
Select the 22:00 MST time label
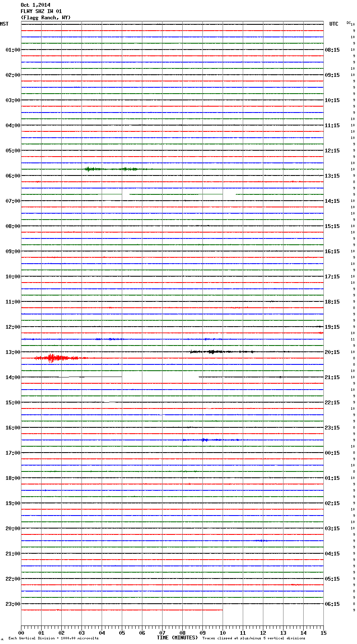pos(13,579)
